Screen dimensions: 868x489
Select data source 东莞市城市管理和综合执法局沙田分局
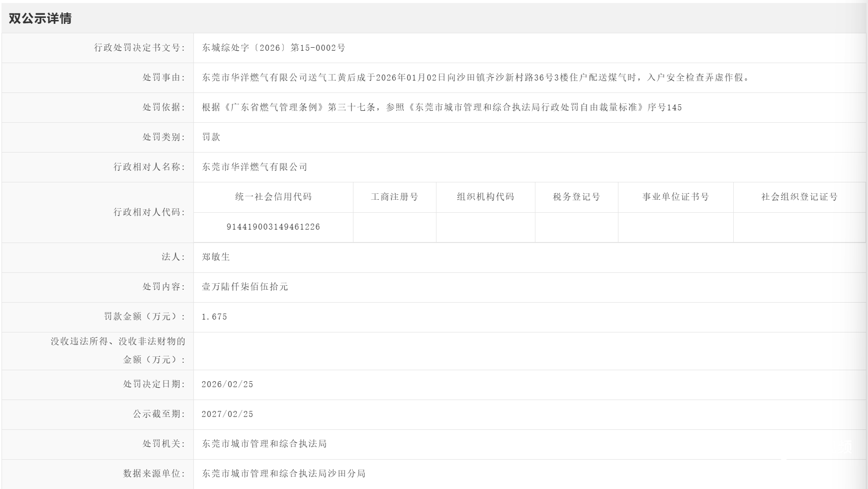coord(284,474)
